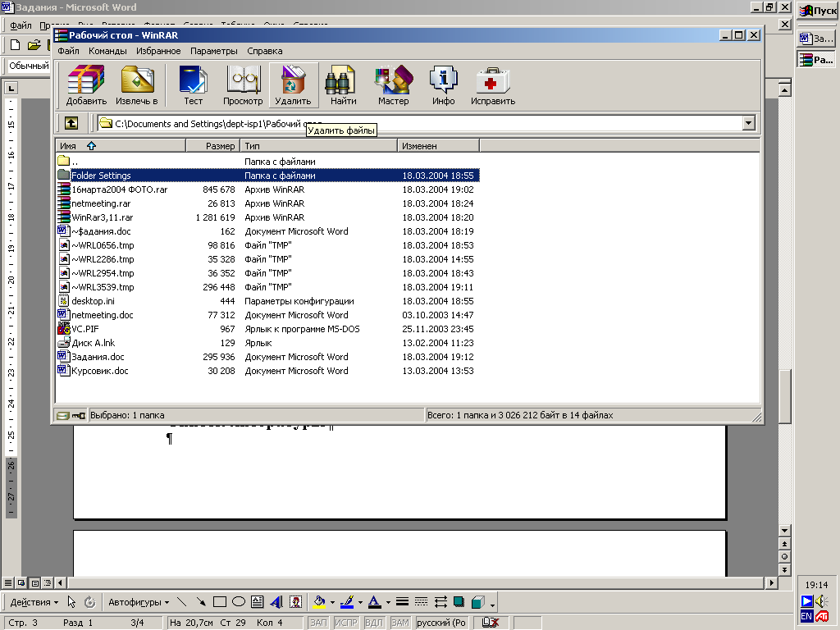
Task: Switch to Print Layout view in Word
Action: click(x=34, y=583)
